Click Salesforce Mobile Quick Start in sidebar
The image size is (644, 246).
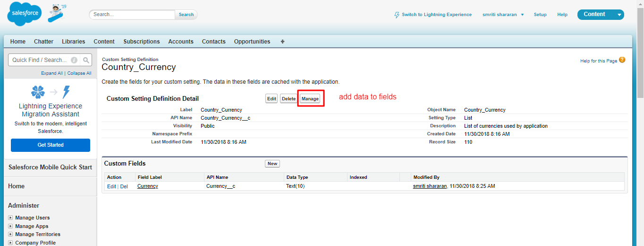(x=50, y=167)
